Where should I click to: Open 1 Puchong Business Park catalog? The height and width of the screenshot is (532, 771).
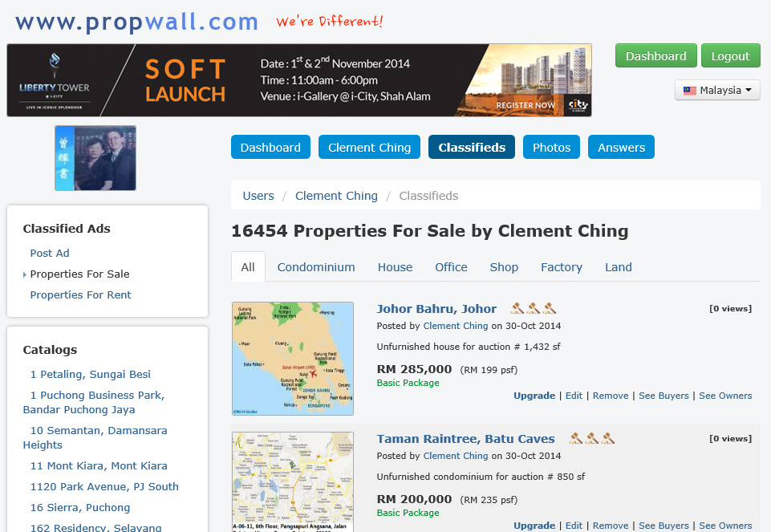pyautogui.click(x=94, y=402)
